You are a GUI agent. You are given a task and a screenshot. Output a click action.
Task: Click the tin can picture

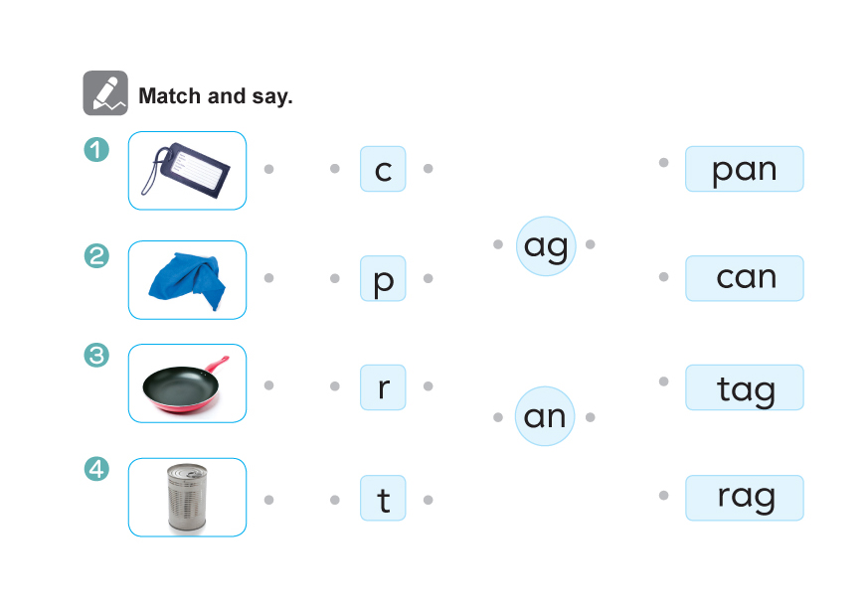(187, 497)
